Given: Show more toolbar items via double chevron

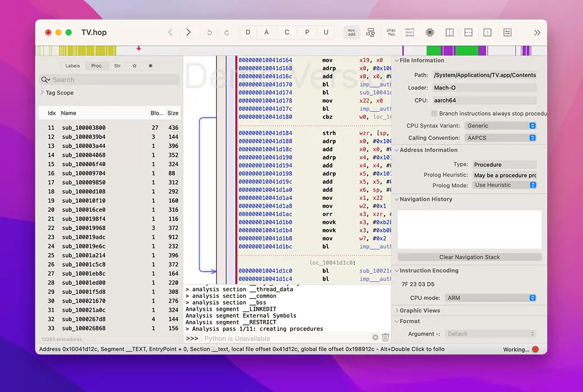Looking at the screenshot, I should click(x=537, y=32).
